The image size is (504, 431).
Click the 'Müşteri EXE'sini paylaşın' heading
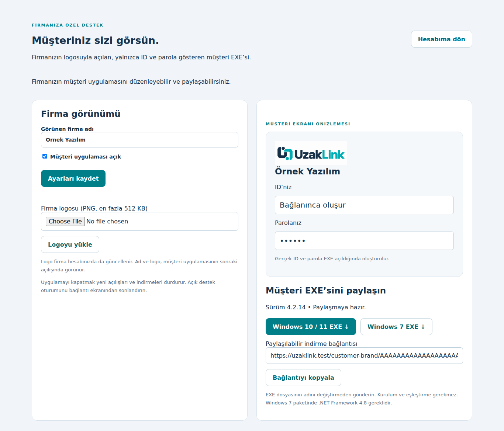tap(326, 291)
